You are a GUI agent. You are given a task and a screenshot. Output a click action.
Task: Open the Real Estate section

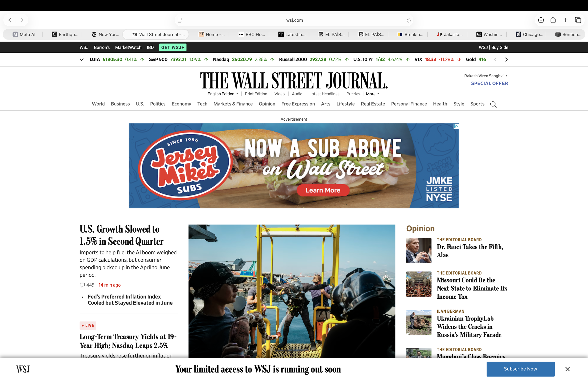pyautogui.click(x=373, y=104)
